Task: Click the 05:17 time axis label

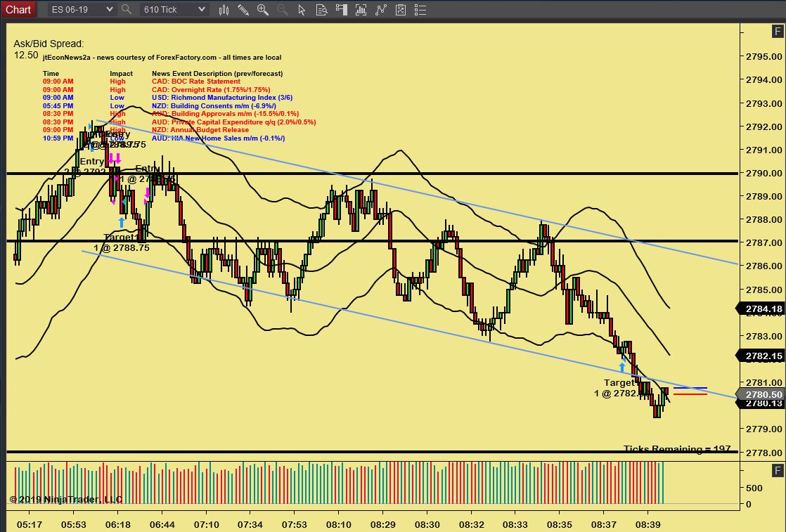Action: pos(29,524)
